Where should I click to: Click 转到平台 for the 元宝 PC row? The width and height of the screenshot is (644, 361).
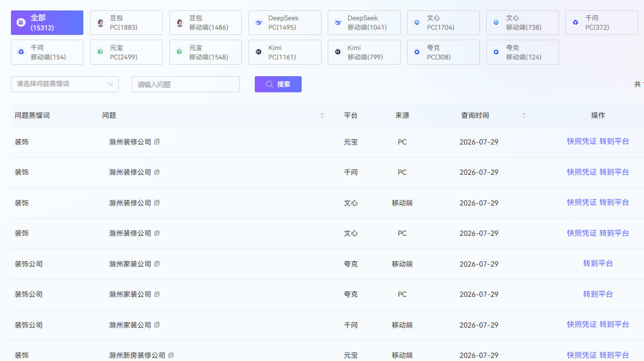614,141
